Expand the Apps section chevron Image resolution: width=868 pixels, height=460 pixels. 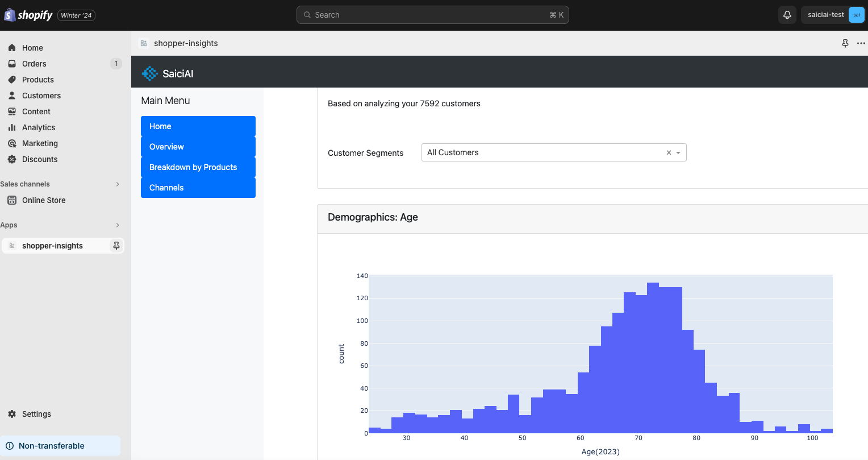(118, 225)
